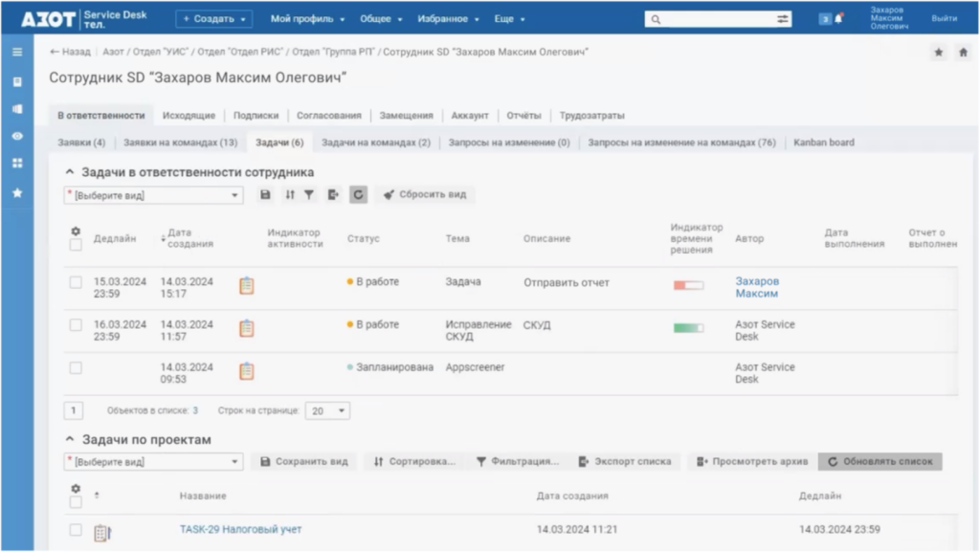Screen dimensions: 980x552
Task: Tick the checkbox for Appscreener task row
Action: pyautogui.click(x=76, y=367)
